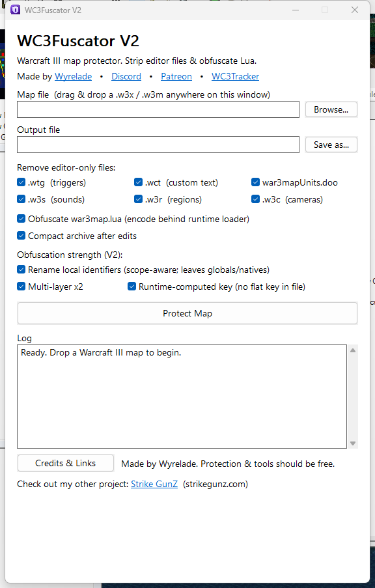Click the 'Ready. Drop a Warcraft III map' log line
The height and width of the screenshot is (588, 375).
[101, 353]
